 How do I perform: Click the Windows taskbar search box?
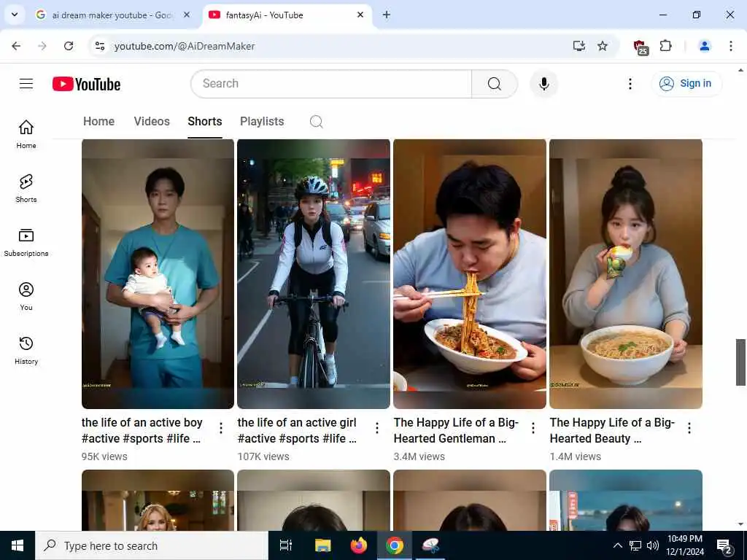tap(152, 545)
